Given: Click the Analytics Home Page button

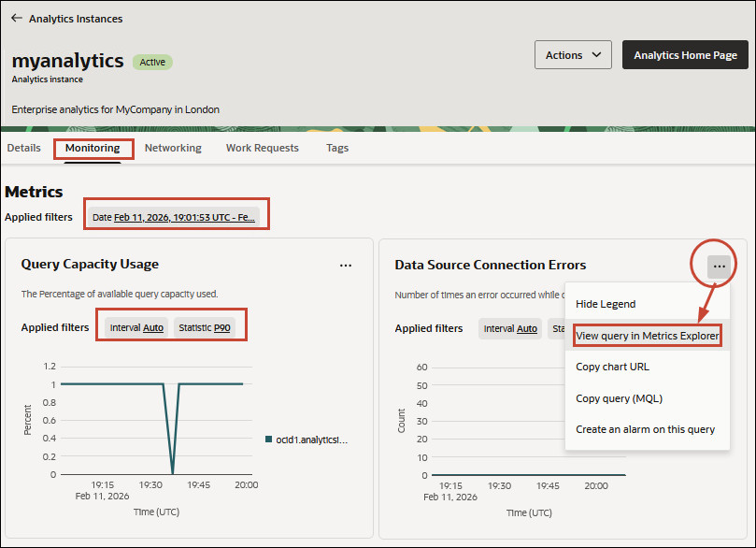Looking at the screenshot, I should [x=685, y=54].
